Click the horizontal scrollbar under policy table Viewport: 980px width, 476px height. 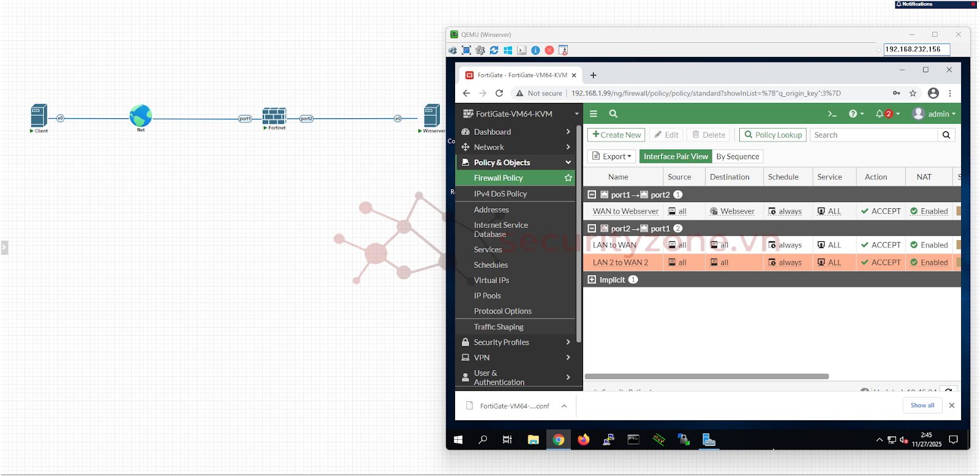707,377
